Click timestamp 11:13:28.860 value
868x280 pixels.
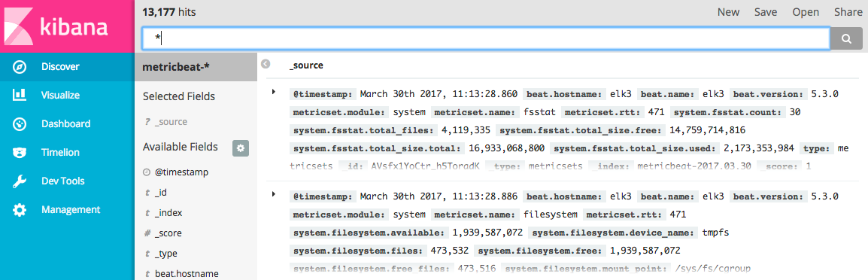click(x=439, y=94)
